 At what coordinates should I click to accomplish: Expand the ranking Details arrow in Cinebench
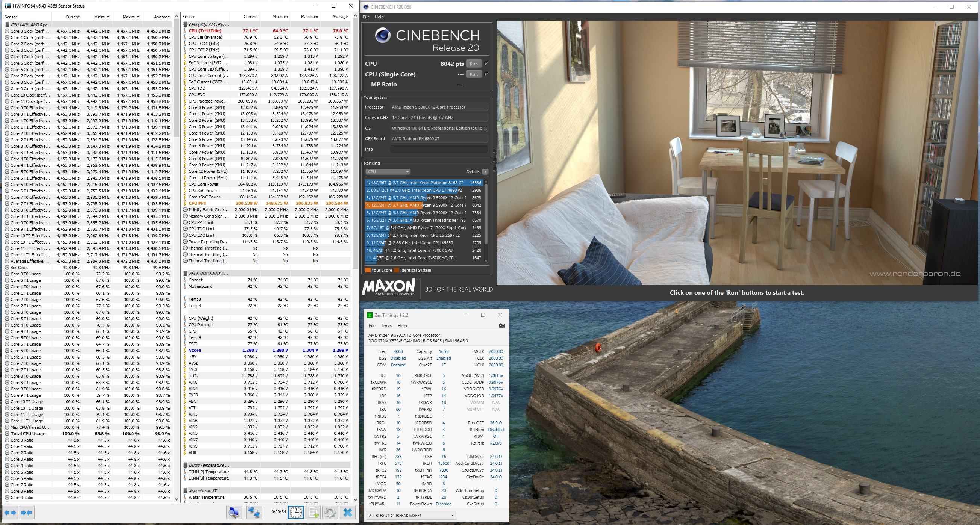pyautogui.click(x=485, y=172)
